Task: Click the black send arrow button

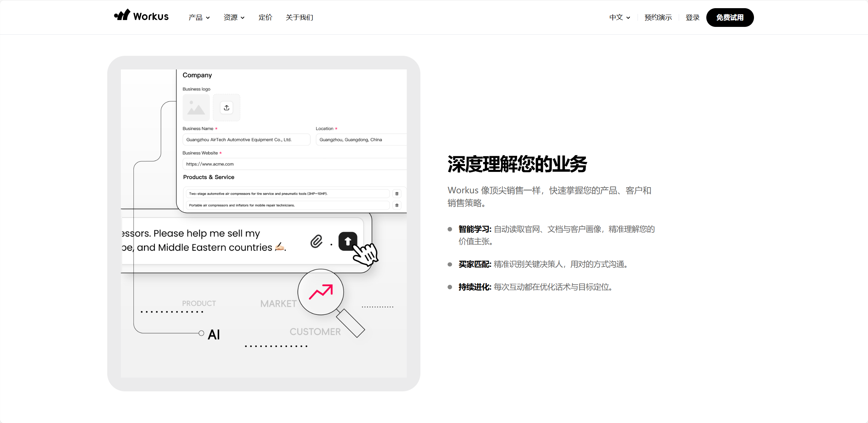Action: (x=348, y=241)
